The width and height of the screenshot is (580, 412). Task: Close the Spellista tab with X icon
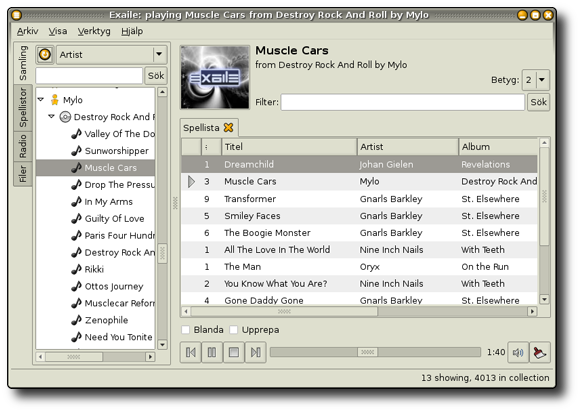(229, 128)
